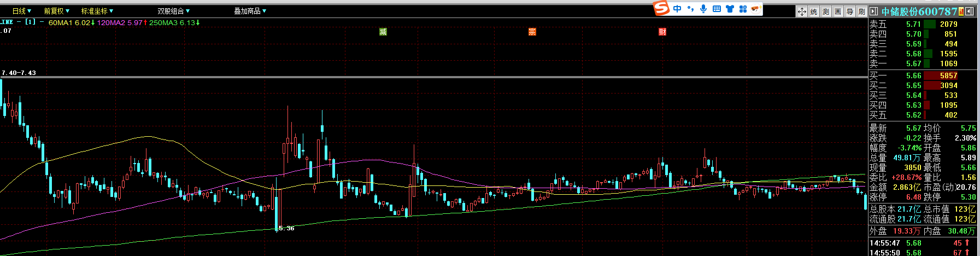The width and height of the screenshot is (980, 256).
Task: Click the 5.36 low price label on chart
Action: point(287,228)
